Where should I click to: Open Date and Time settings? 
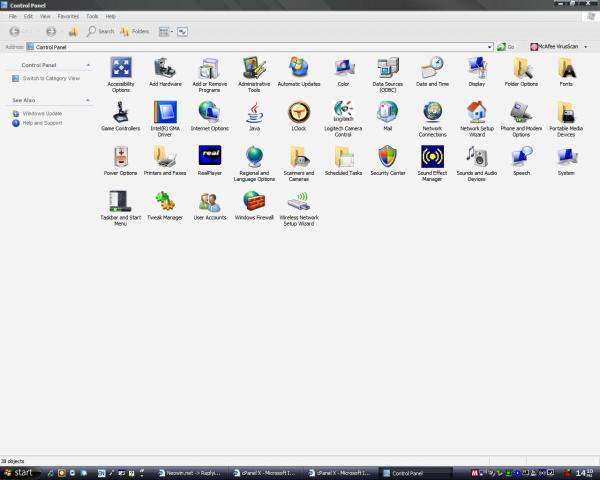(x=432, y=72)
